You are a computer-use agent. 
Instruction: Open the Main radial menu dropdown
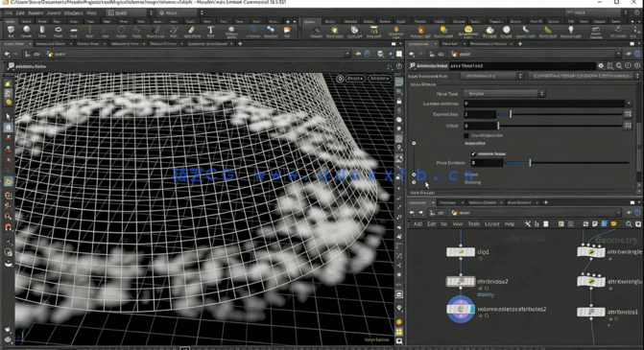tap(181, 12)
